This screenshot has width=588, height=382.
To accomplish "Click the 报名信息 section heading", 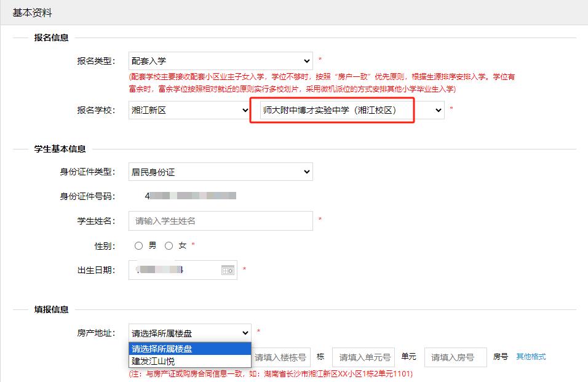I will tap(51, 38).
